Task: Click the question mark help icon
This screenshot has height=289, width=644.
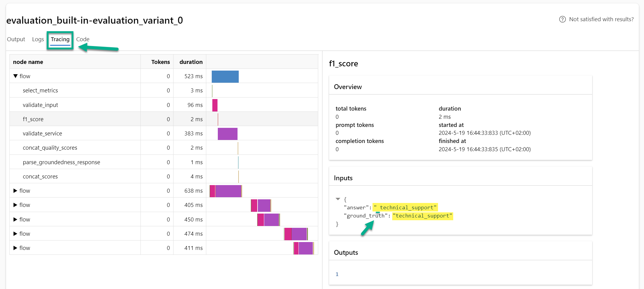Action: point(562,19)
